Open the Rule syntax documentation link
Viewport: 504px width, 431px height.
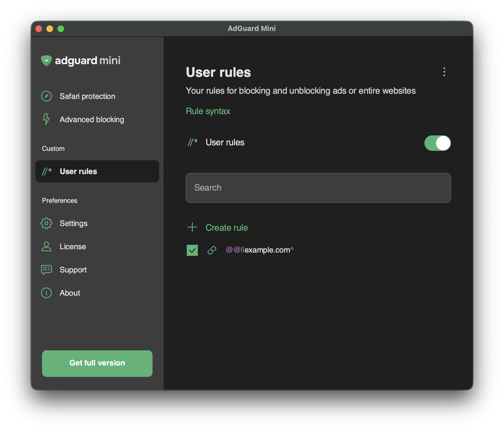pyautogui.click(x=208, y=111)
